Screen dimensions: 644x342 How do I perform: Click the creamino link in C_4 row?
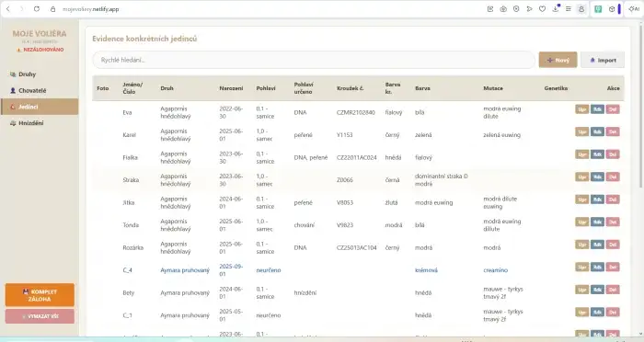[495, 270]
